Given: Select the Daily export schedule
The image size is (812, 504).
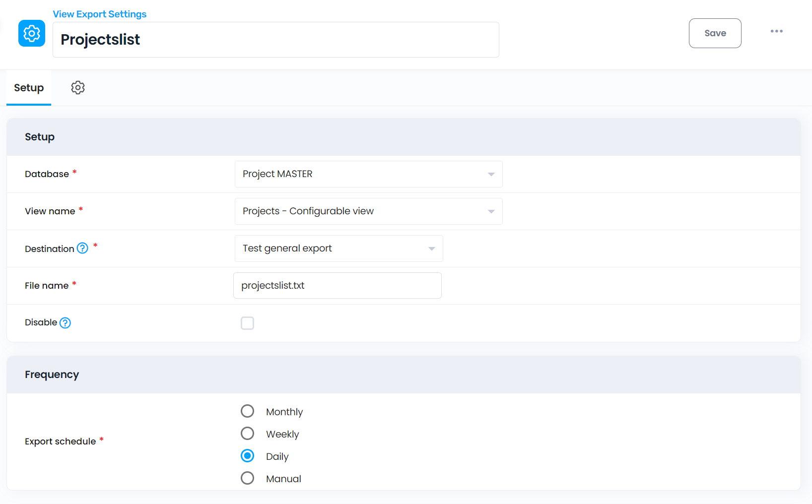Looking at the screenshot, I should point(247,456).
